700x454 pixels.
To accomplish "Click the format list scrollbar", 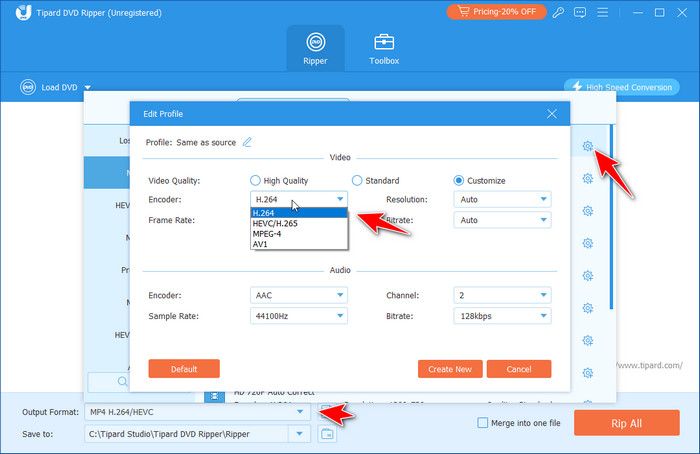I will 611,217.
